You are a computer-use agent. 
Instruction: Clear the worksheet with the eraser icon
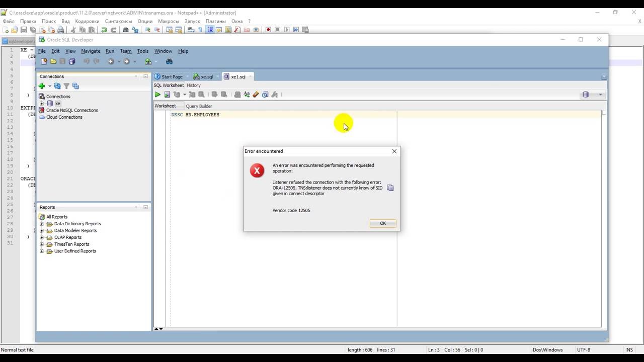pyautogui.click(x=256, y=95)
